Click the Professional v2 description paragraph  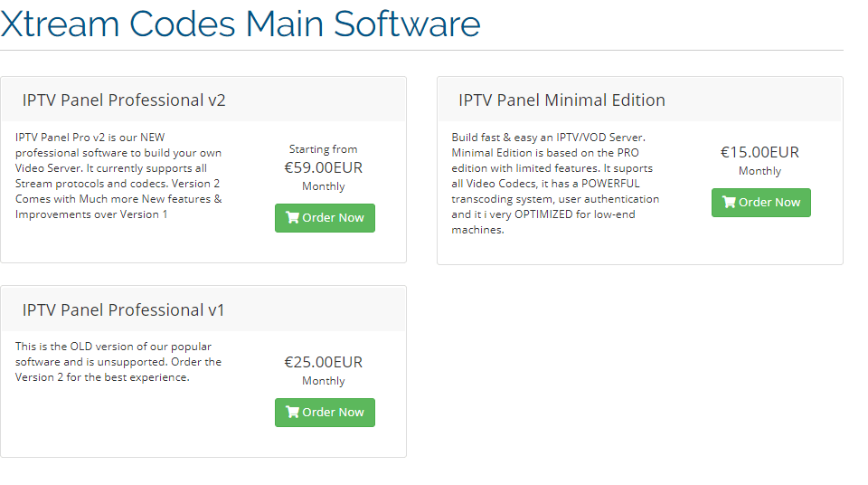[x=118, y=176]
